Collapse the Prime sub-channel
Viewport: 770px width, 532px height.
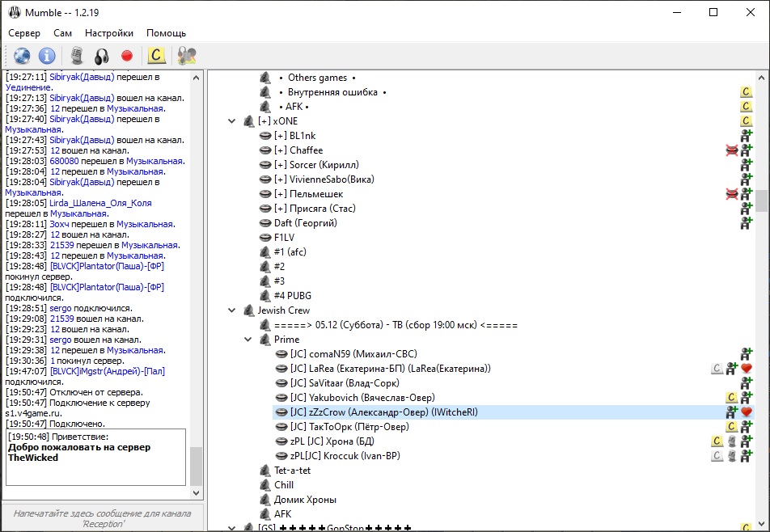248,340
